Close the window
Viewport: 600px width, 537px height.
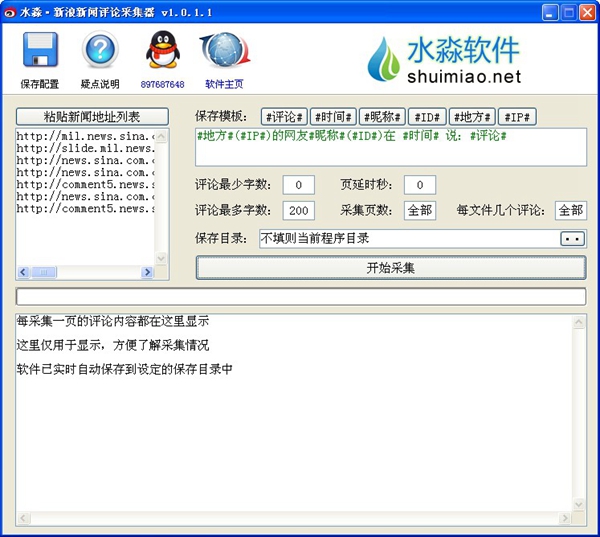tap(587, 13)
